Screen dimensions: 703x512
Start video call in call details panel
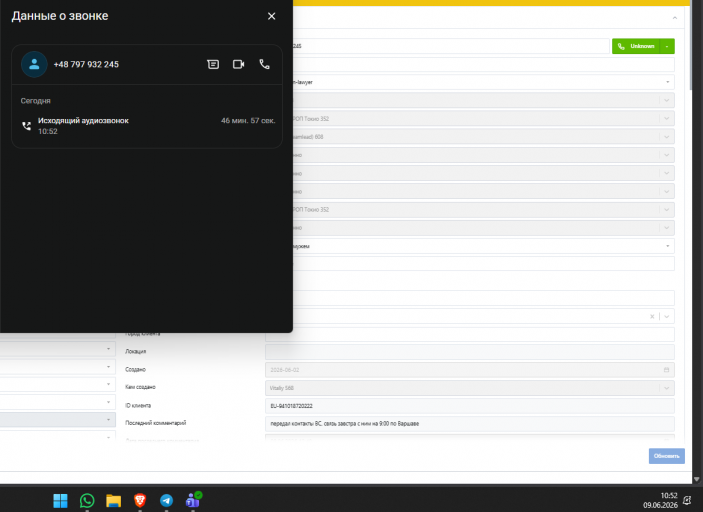tap(239, 65)
